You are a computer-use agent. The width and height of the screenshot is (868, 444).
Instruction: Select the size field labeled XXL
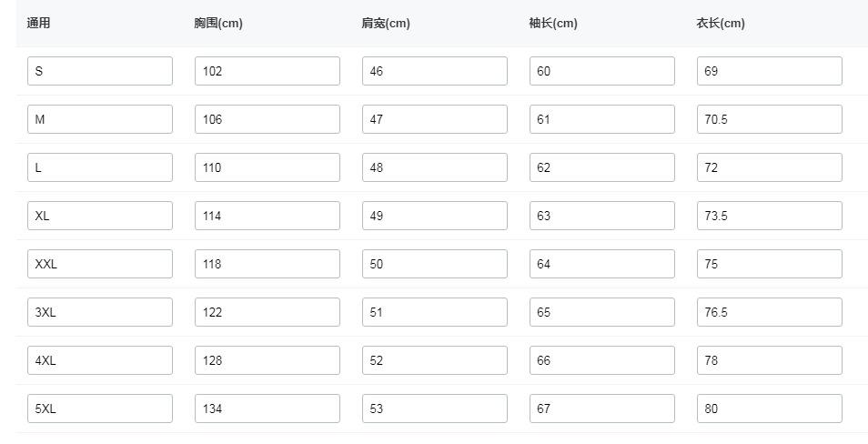pos(100,264)
